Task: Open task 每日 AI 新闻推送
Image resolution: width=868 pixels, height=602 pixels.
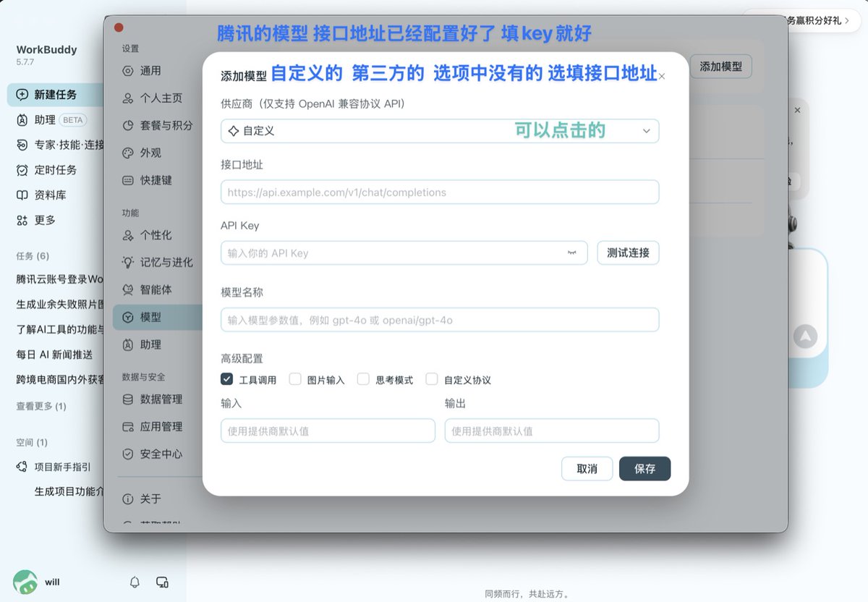Action: coord(54,355)
